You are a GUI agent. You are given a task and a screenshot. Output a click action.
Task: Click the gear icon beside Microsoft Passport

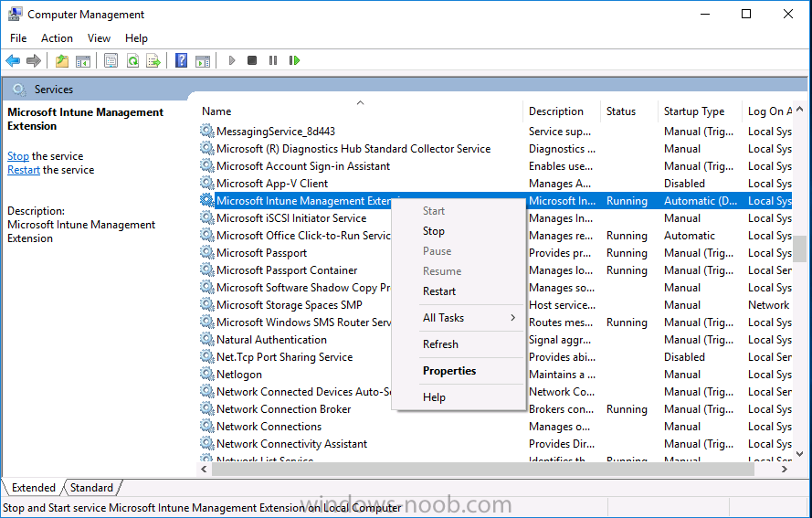(x=207, y=252)
